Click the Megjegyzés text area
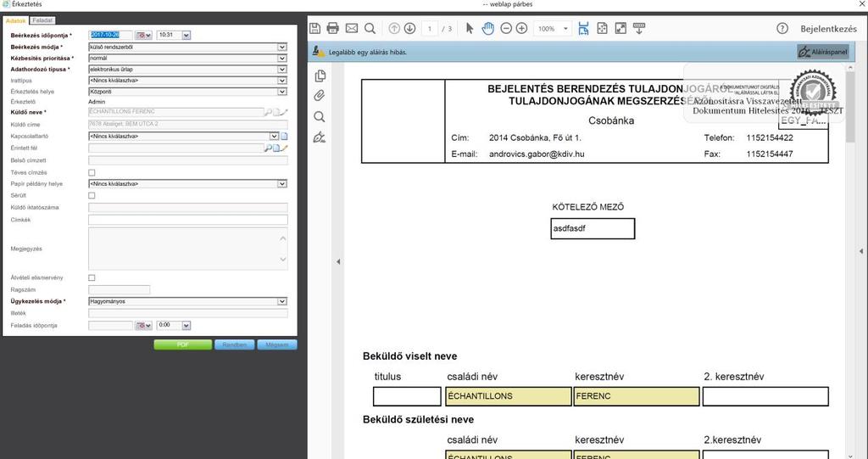 (188, 249)
